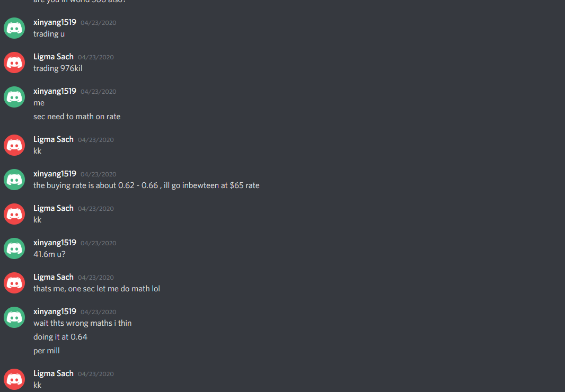Click Ligma Sach name above "thats me" message
The height and width of the screenshot is (392, 565).
coord(54,277)
